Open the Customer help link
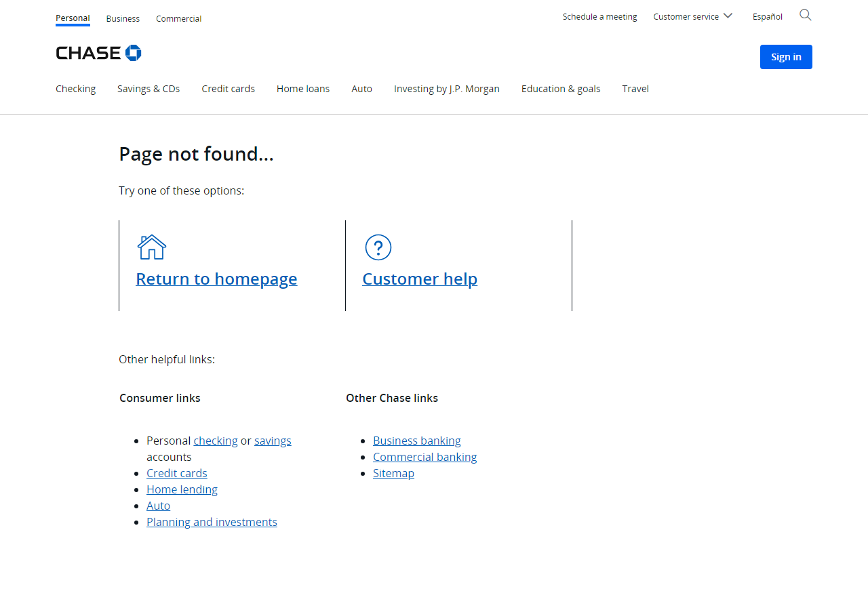868x610 pixels. (420, 279)
